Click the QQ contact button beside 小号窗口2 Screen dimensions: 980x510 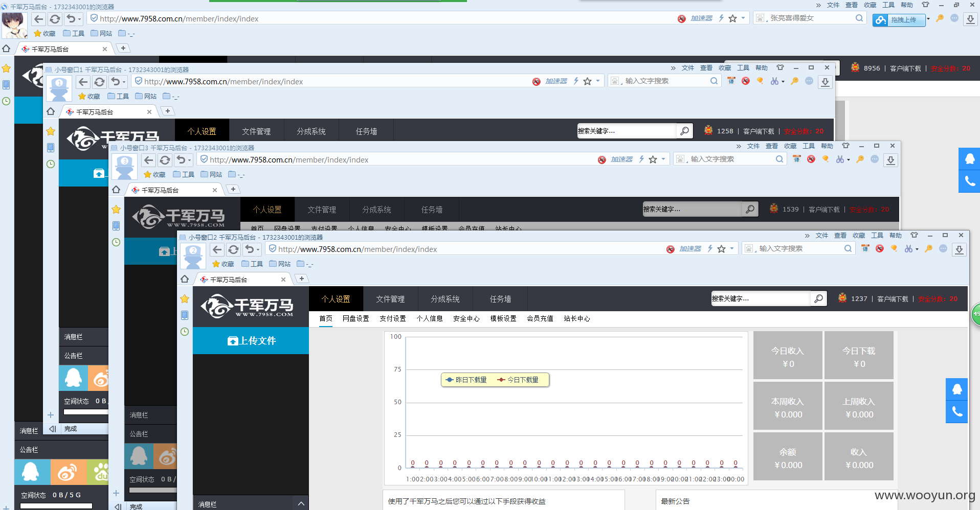coord(957,389)
